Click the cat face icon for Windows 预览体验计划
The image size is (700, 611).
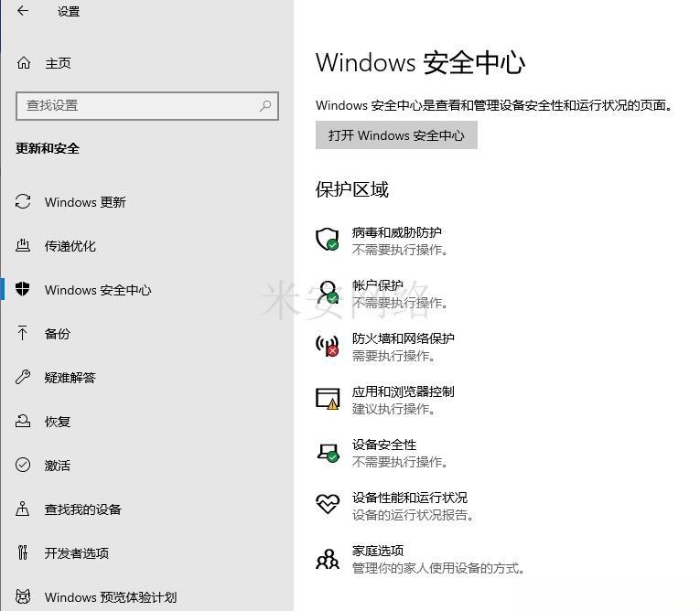[x=23, y=596]
